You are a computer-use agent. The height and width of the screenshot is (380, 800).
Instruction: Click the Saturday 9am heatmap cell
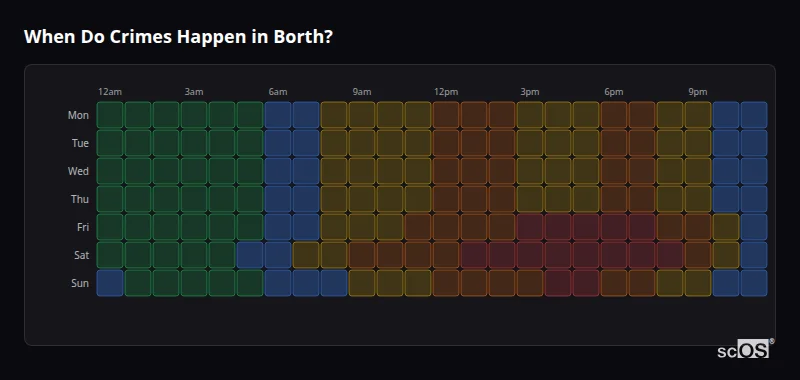tap(362, 255)
